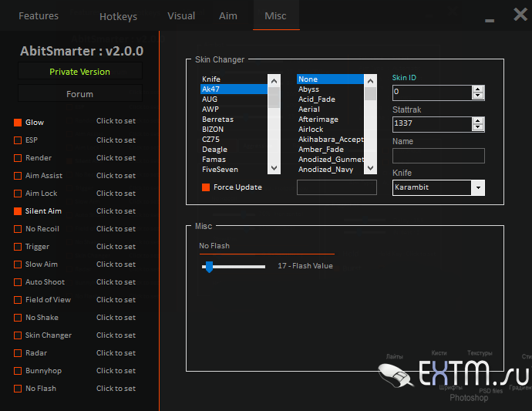Decrease the Skin ID value
The image size is (532, 411).
point(478,96)
